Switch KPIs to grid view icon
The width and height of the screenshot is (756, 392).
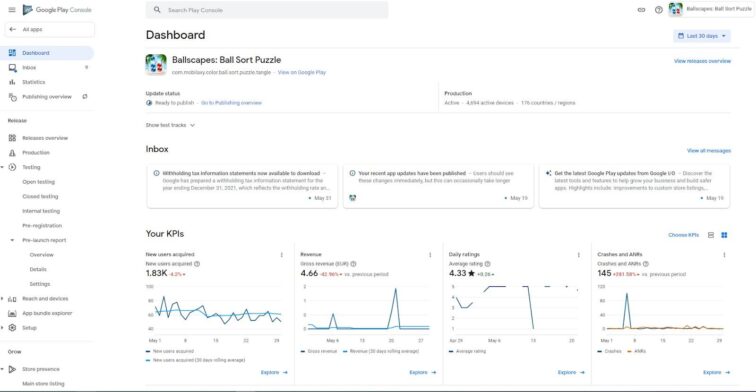(x=724, y=235)
